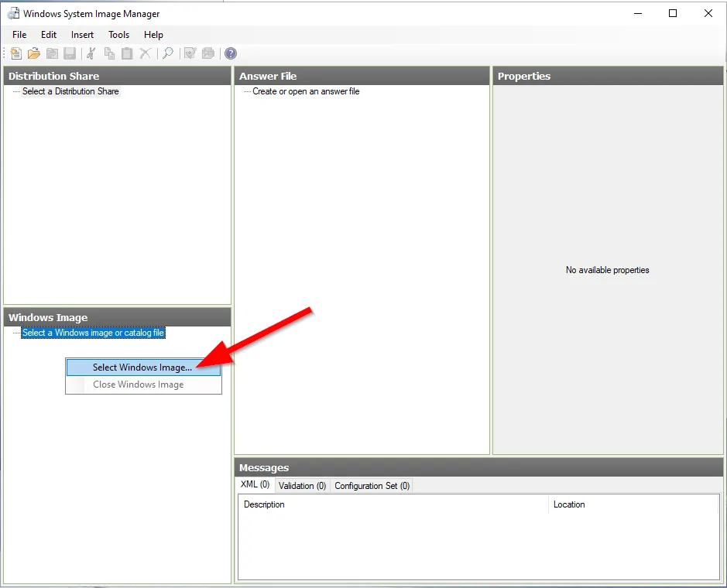Image resolution: width=727 pixels, height=588 pixels.
Task: Click the 'No available properties' text
Action: point(607,270)
